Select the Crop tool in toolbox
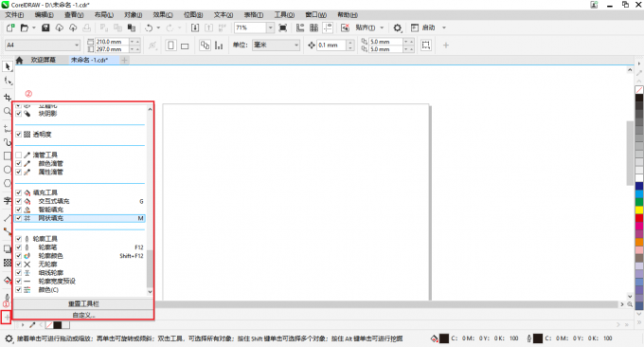 [8, 98]
